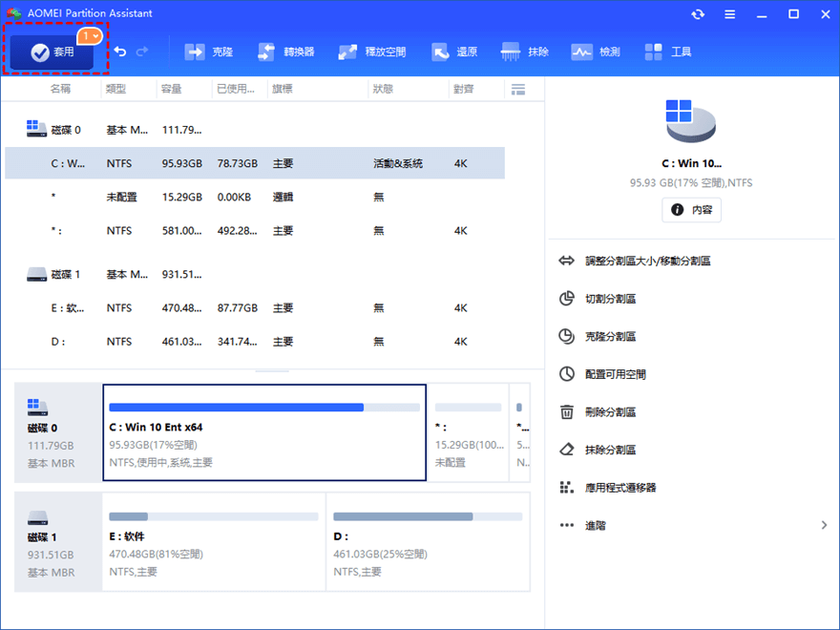Screen dimensions: 840x630
Task: Select 磁碟 1 block in disk map
Action: [x=58, y=541]
